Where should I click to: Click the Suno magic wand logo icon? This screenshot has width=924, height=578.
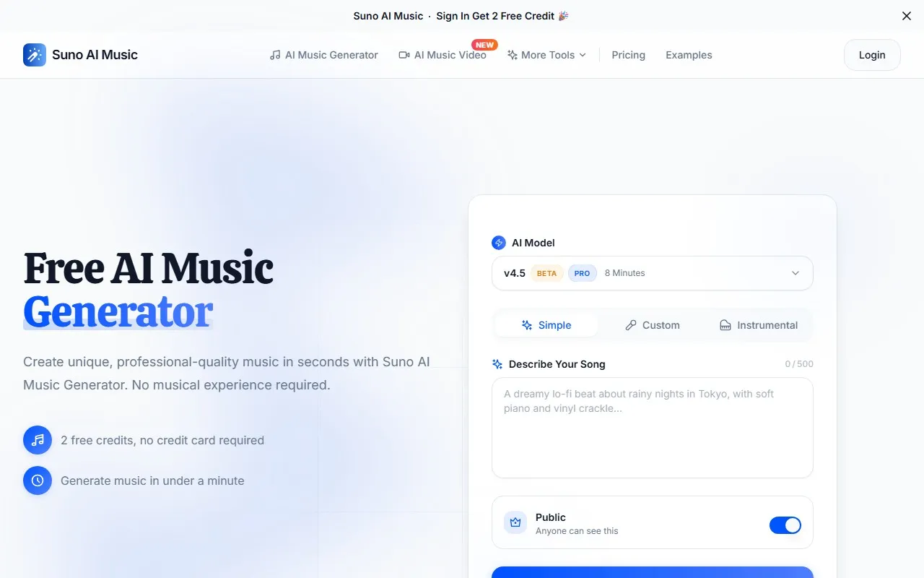(x=35, y=55)
